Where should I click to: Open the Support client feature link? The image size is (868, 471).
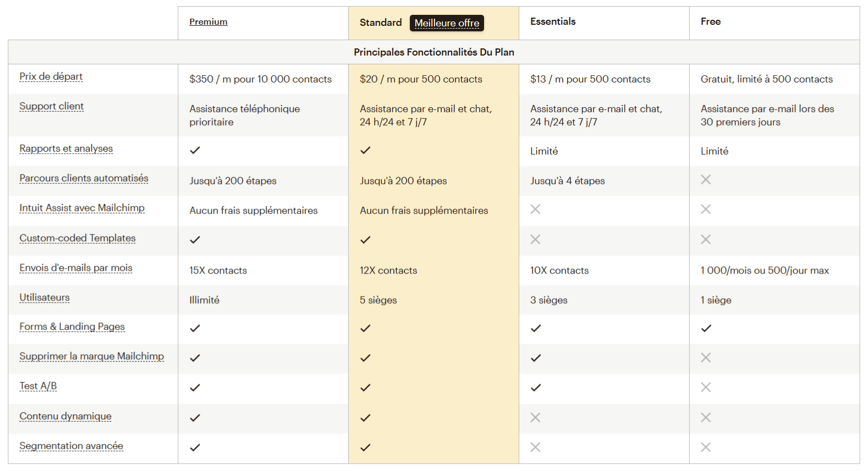[52, 106]
